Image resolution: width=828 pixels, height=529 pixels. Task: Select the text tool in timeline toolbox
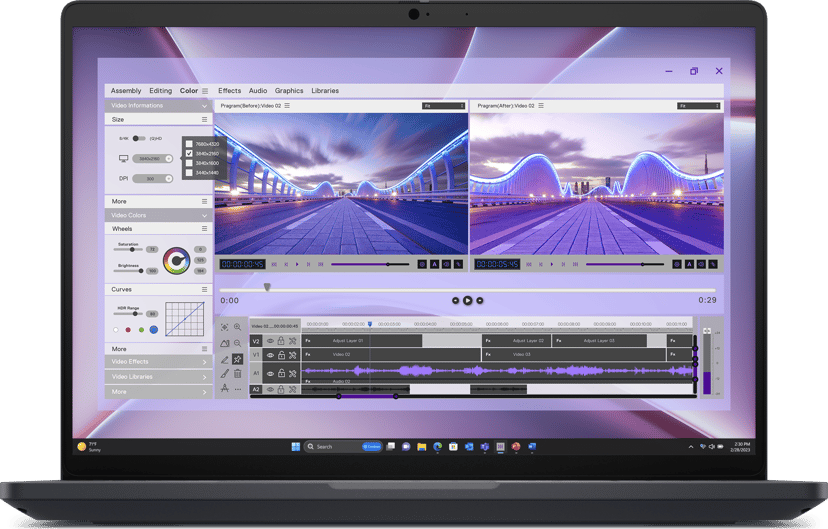coord(224,389)
